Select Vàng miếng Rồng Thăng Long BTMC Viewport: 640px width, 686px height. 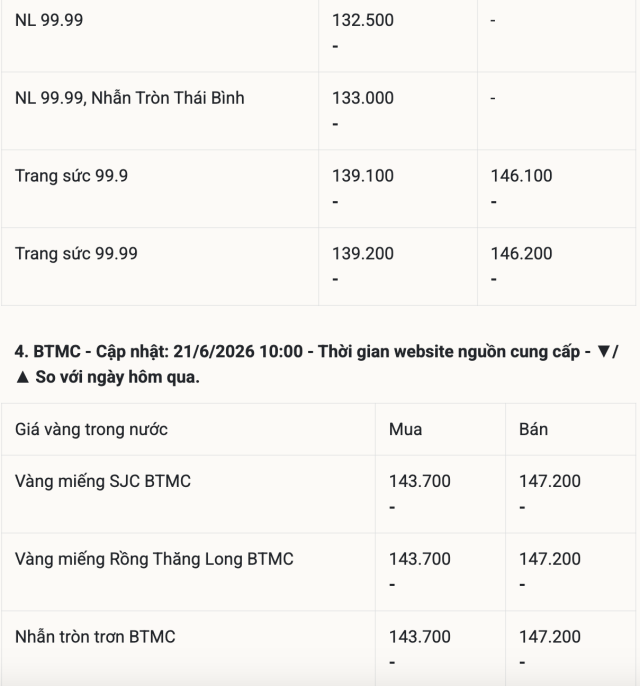[154, 559]
